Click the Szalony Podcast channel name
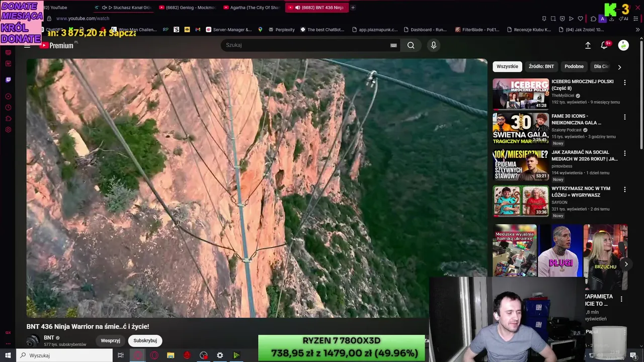Image resolution: width=644 pixels, height=362 pixels. [566, 130]
